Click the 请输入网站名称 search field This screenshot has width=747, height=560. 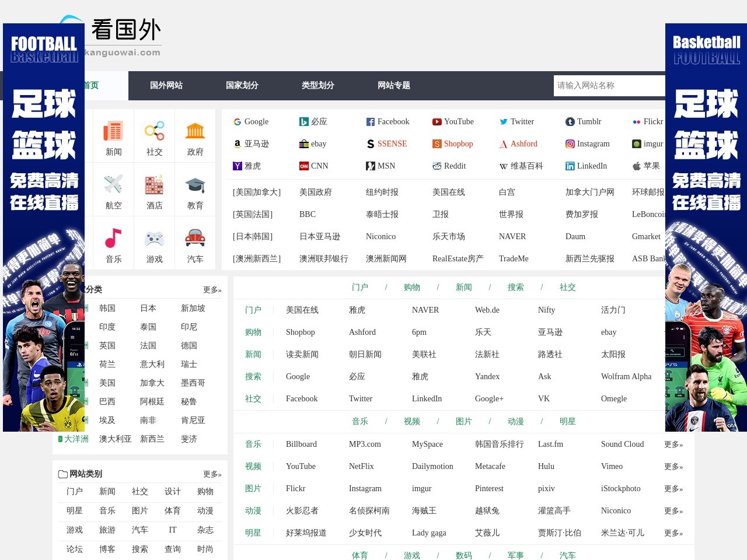pos(609,85)
